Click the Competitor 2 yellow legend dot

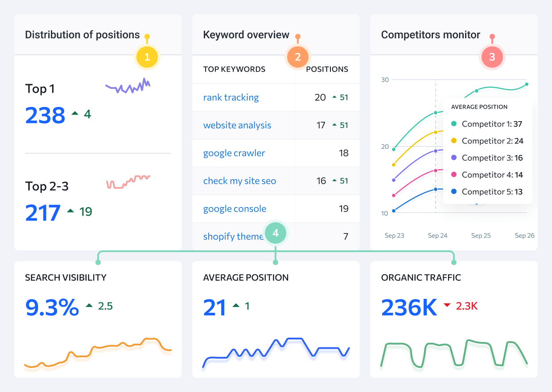pyautogui.click(x=454, y=141)
